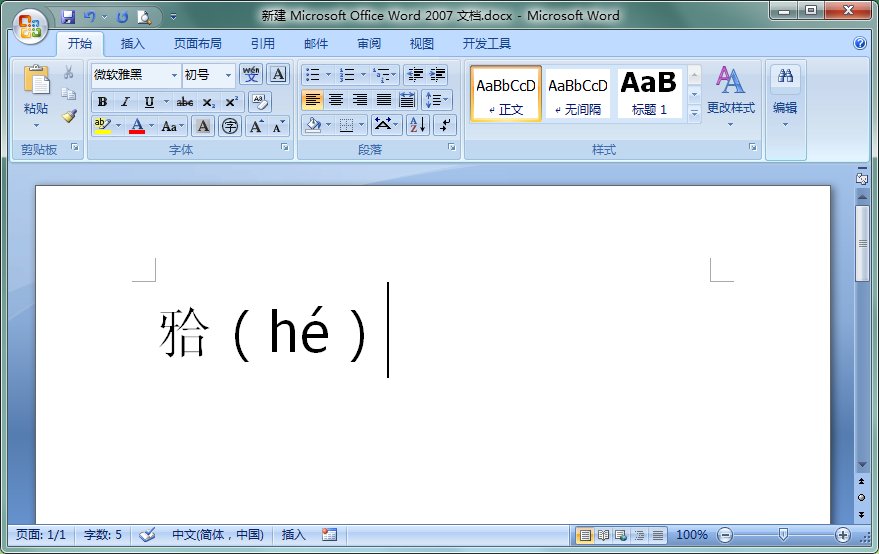879x554 pixels.
Task: Apply a character border
Action: click(278, 75)
